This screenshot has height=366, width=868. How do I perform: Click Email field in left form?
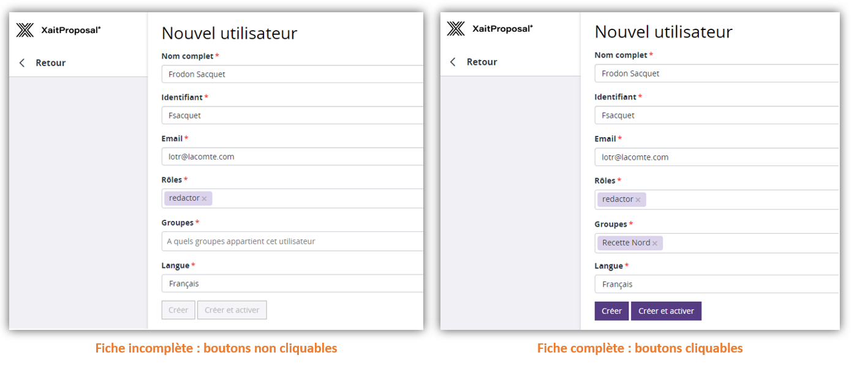[292, 157]
